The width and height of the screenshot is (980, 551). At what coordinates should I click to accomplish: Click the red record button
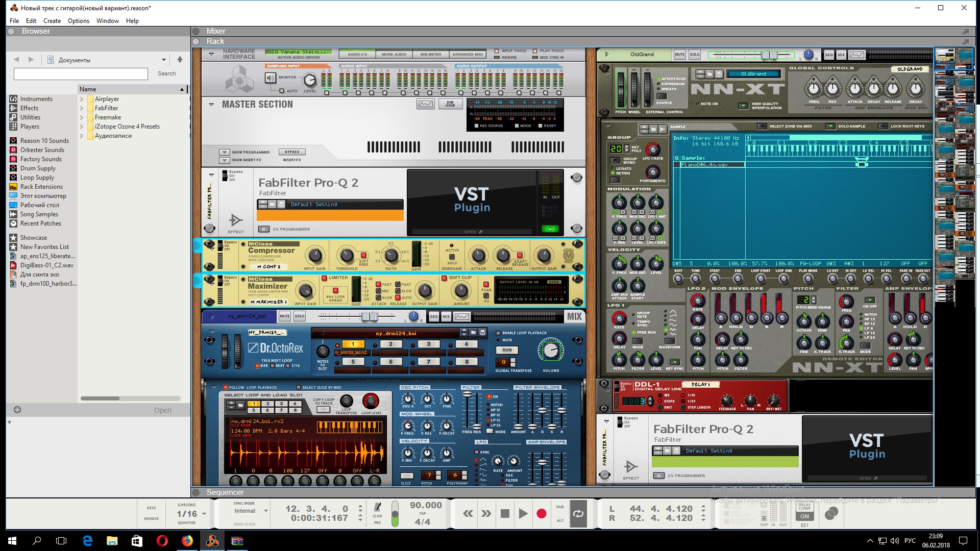pyautogui.click(x=542, y=514)
